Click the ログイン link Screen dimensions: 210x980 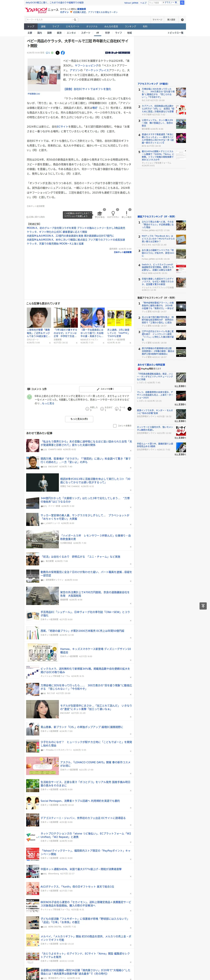(x=64, y=12)
